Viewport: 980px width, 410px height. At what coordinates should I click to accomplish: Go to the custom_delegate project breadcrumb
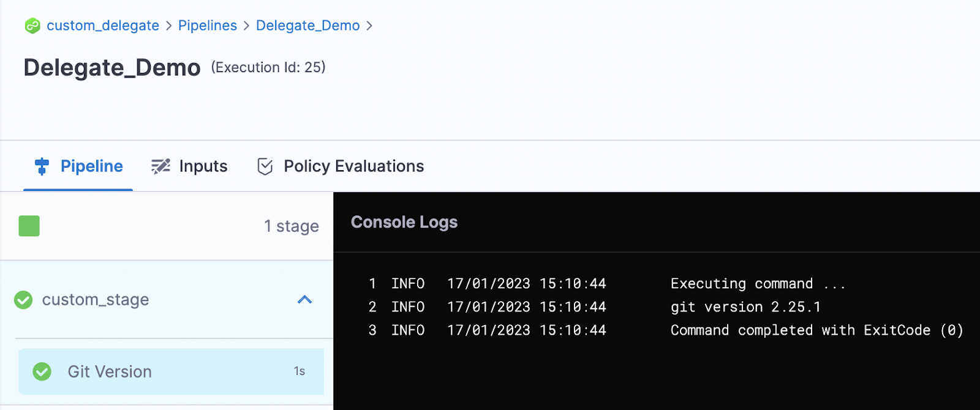click(x=102, y=26)
